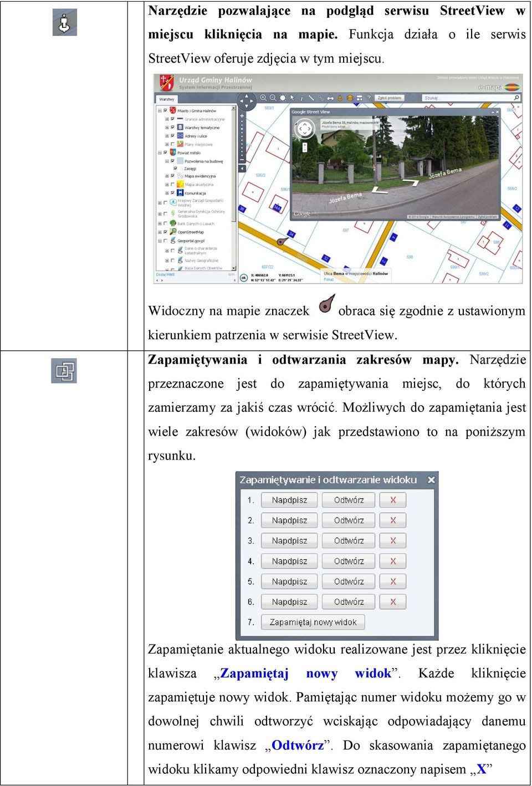Image resolution: width=532 pixels, height=786 pixels.
Task: Toggle the Adresy i ulice layer checkbox
Action: pyautogui.click(x=172, y=136)
